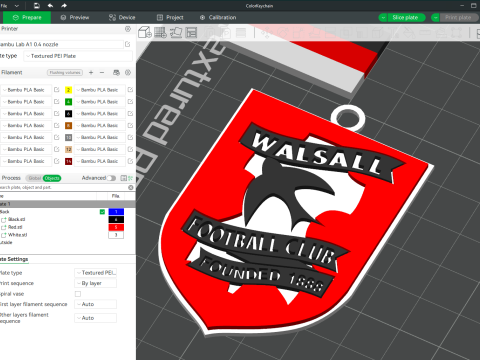Open Other layers filament sequence dropdown
The image size is (480, 360).
[x=95, y=318]
